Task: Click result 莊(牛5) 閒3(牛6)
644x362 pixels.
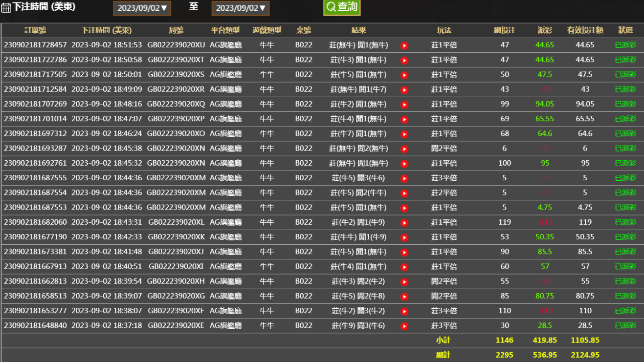Action: tap(358, 178)
